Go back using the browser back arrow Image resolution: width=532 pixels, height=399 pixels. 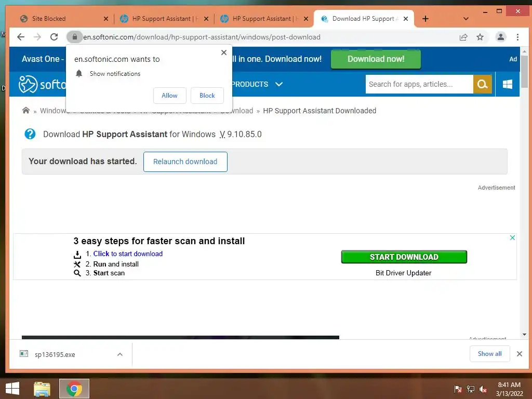click(x=21, y=37)
